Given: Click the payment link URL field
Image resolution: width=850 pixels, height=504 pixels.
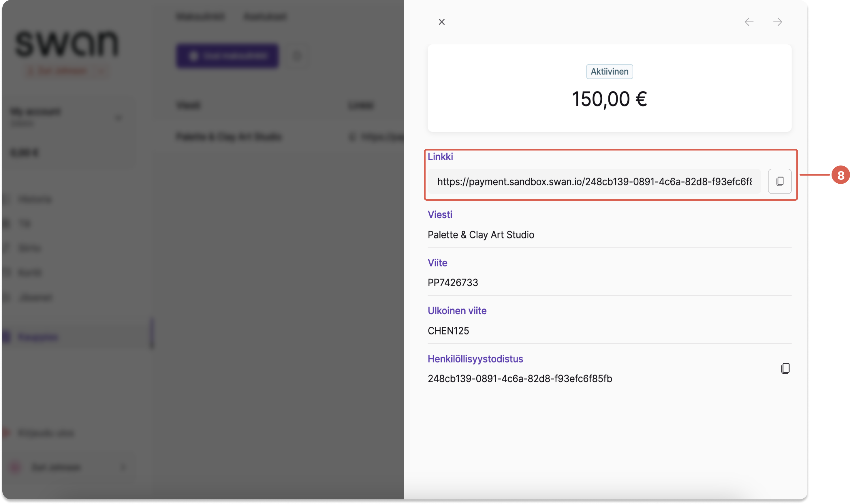Looking at the screenshot, I should [x=594, y=181].
